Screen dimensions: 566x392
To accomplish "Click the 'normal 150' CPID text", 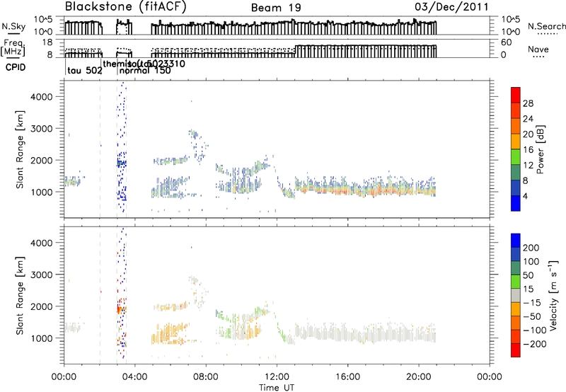I will [x=145, y=70].
